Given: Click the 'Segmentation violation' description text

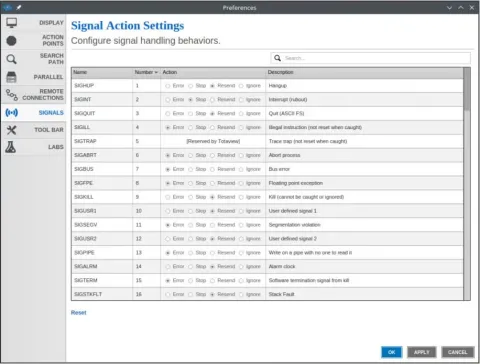Looking at the screenshot, I should coord(294,225).
